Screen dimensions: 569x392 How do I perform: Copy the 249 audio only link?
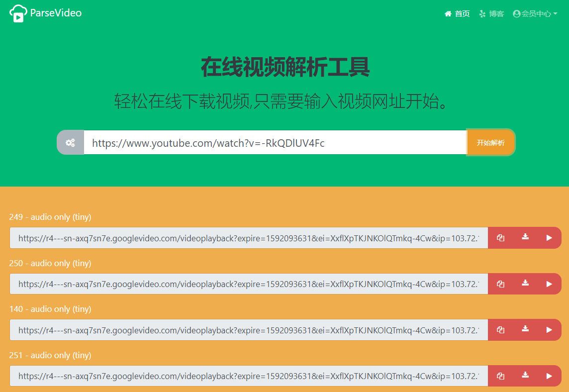[500, 238]
